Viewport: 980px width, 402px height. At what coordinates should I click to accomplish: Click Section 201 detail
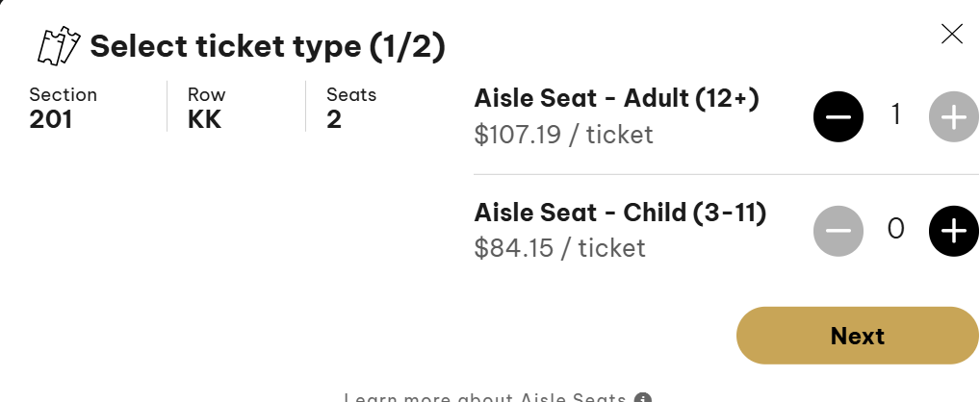63,108
